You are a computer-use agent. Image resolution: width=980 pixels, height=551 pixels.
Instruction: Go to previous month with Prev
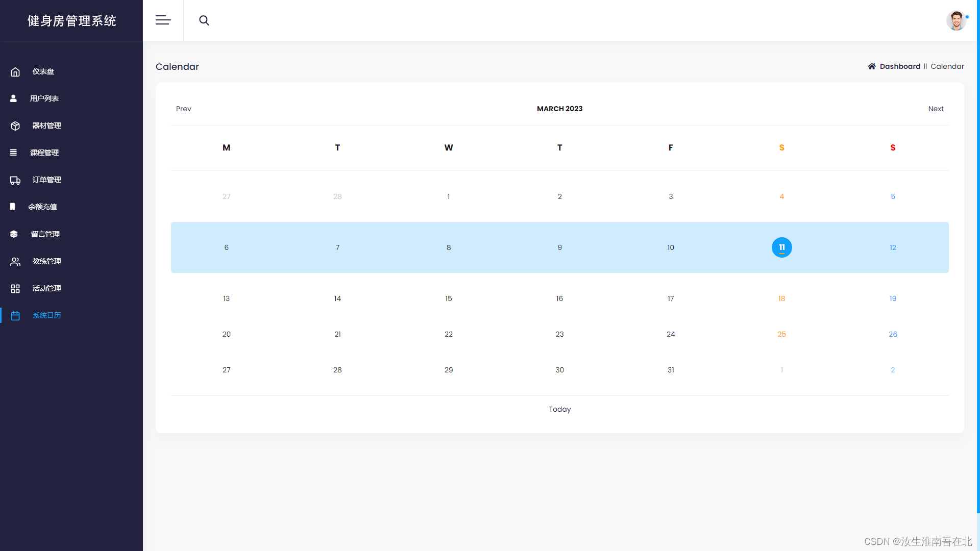tap(183, 109)
